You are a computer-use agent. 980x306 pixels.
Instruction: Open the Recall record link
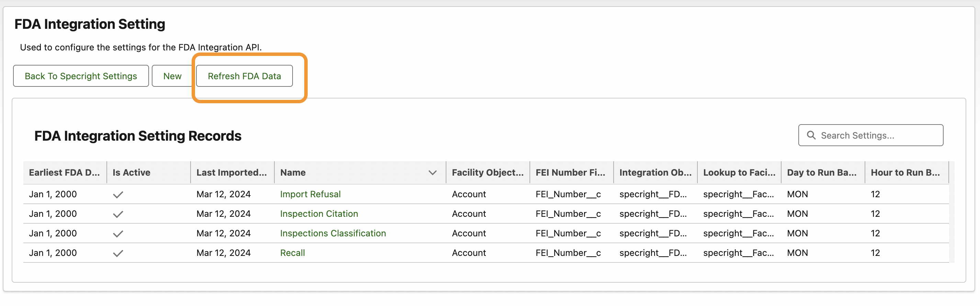[292, 253]
